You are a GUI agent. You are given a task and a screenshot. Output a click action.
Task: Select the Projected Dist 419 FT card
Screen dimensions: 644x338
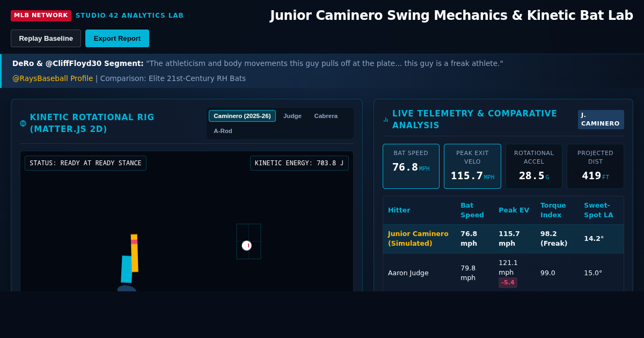point(595,166)
